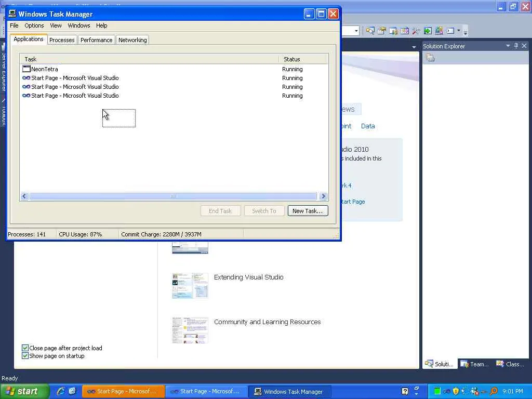Viewport: 532px width, 399px height.
Task: Open Solution Explorer from the Visual Studio toolbar
Action: click(x=370, y=31)
